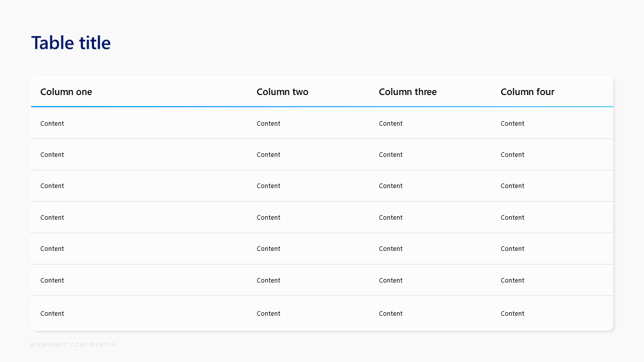The width and height of the screenshot is (644, 362).
Task: Click the "Column four" header cell
Action: pyautogui.click(x=527, y=92)
